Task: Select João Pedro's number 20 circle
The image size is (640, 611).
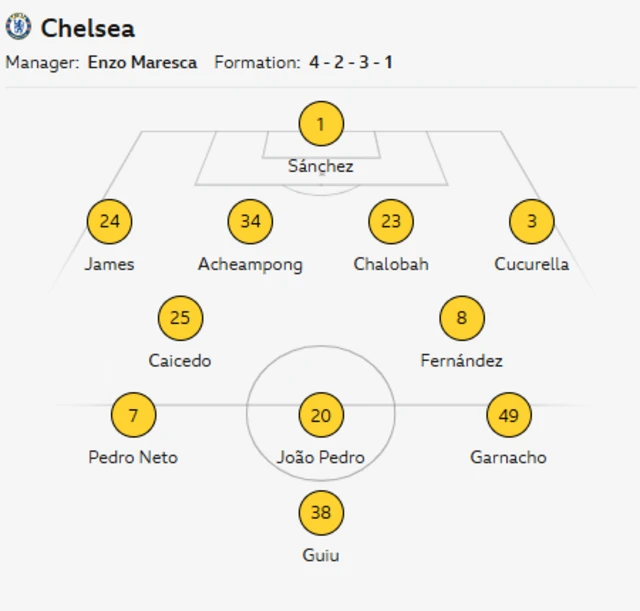Action: click(321, 415)
